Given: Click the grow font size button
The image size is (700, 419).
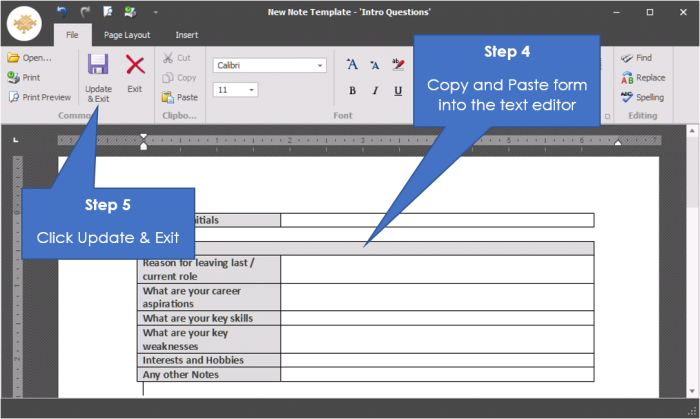Looking at the screenshot, I should (x=352, y=65).
